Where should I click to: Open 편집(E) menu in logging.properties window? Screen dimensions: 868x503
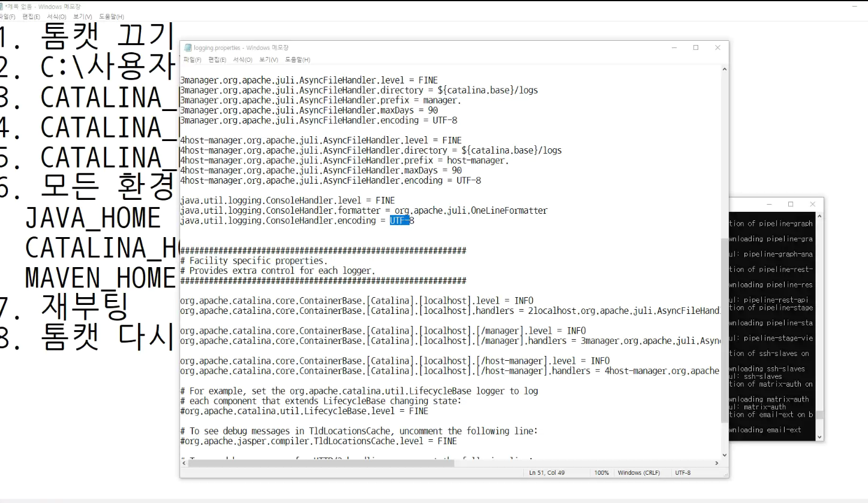point(217,59)
